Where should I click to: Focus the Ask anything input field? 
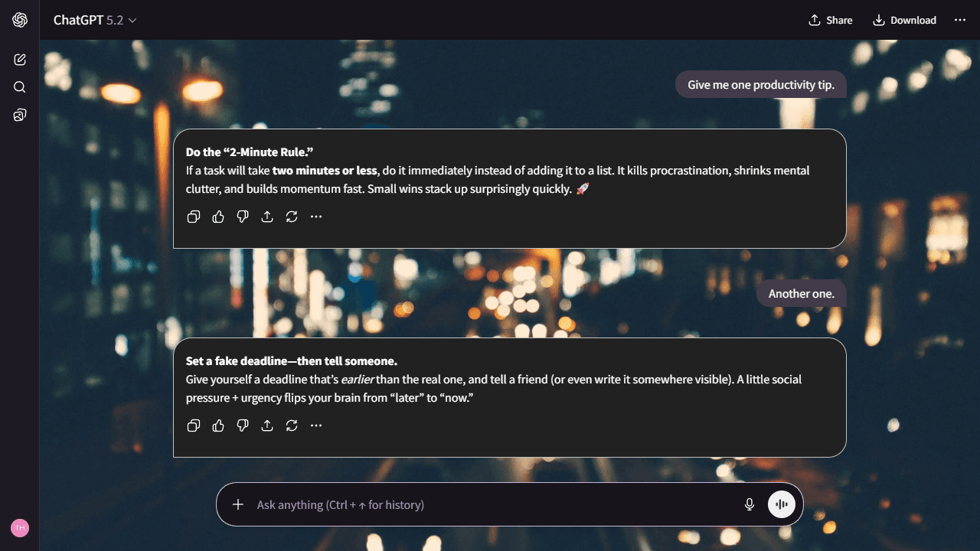tap(490, 504)
